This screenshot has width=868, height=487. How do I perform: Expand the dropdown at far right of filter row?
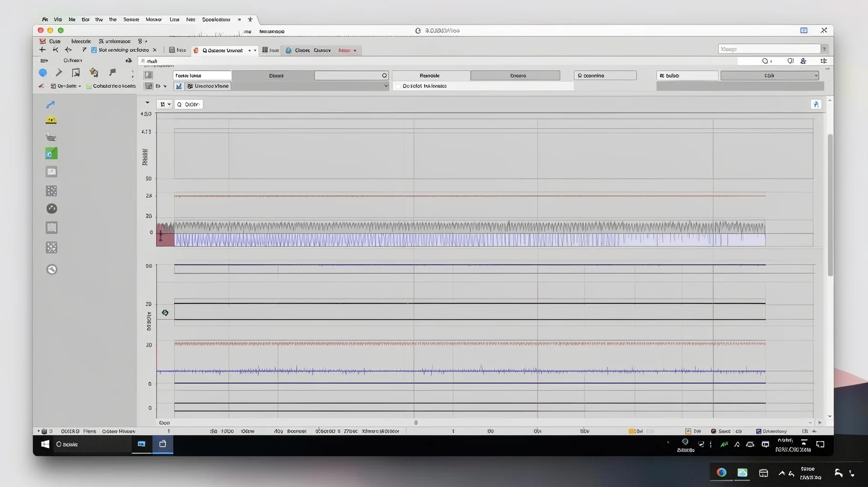point(816,76)
